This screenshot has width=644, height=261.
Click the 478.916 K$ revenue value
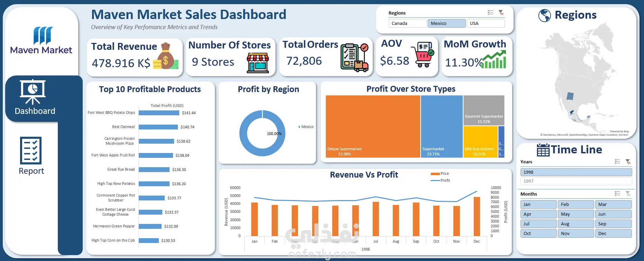(x=121, y=63)
